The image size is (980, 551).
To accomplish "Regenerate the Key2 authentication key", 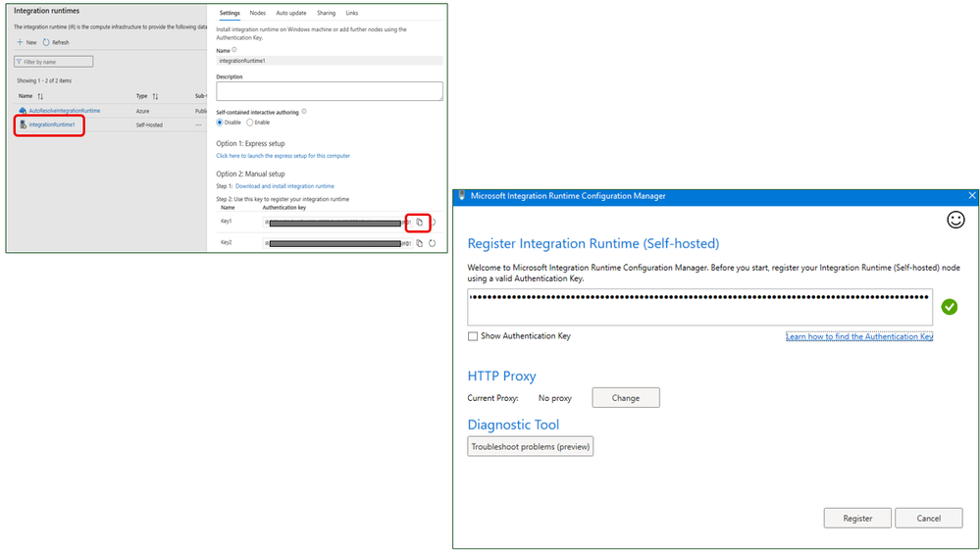I will 432,243.
